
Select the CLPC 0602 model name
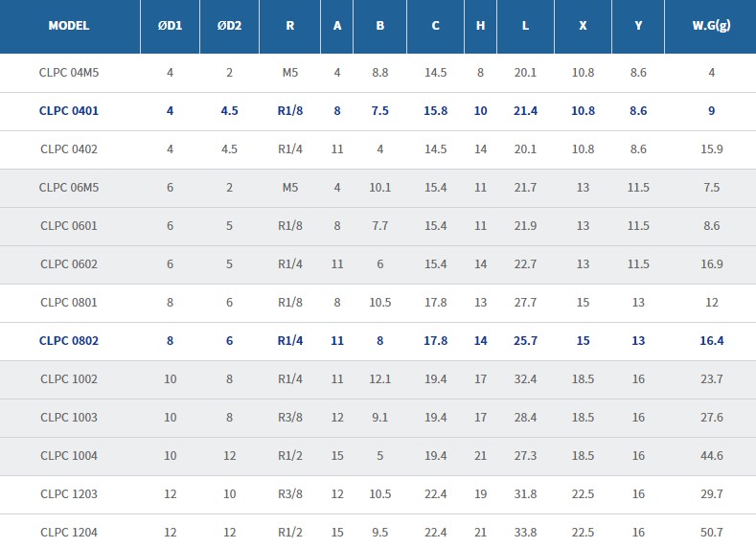pyautogui.click(x=69, y=264)
